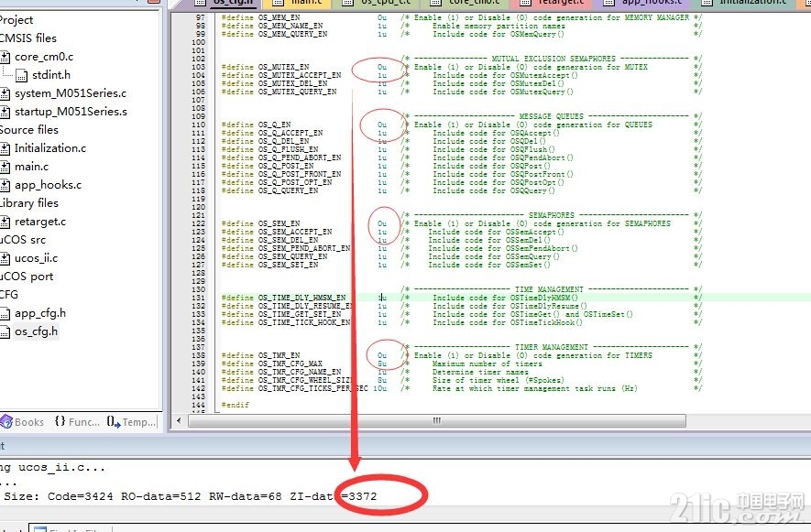Switch to the Temp... tab
Viewport: 811px width, 532px height.
(131, 422)
